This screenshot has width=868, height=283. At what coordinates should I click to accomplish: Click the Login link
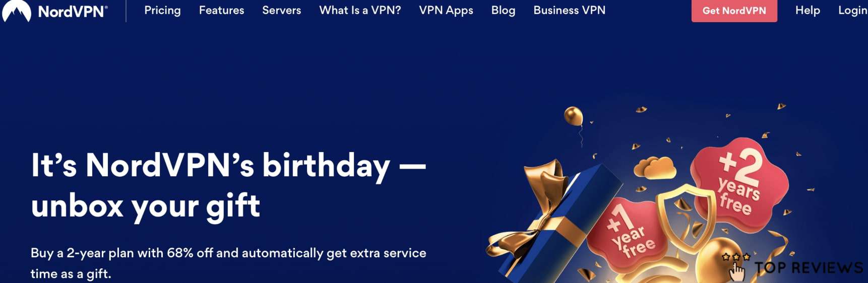(853, 11)
